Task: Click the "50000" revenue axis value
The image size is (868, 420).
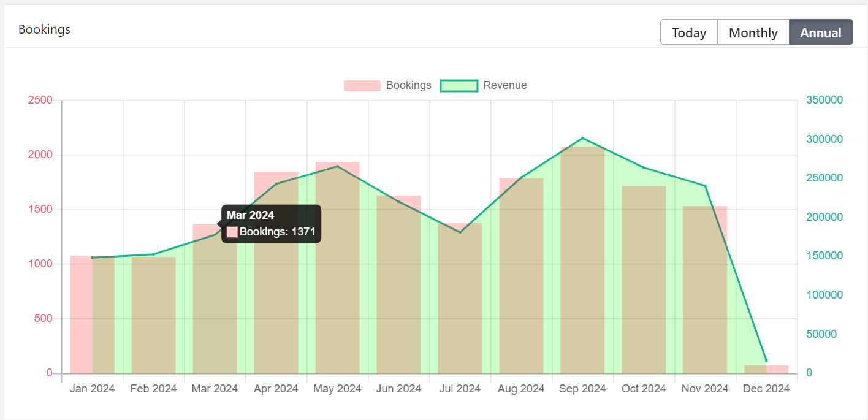Action: (x=821, y=334)
